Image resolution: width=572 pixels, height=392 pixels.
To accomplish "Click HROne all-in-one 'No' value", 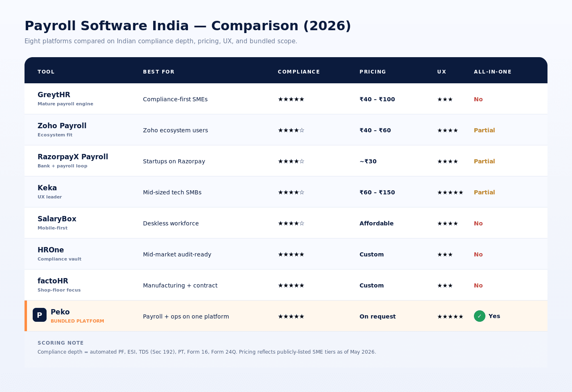I will [x=478, y=254].
